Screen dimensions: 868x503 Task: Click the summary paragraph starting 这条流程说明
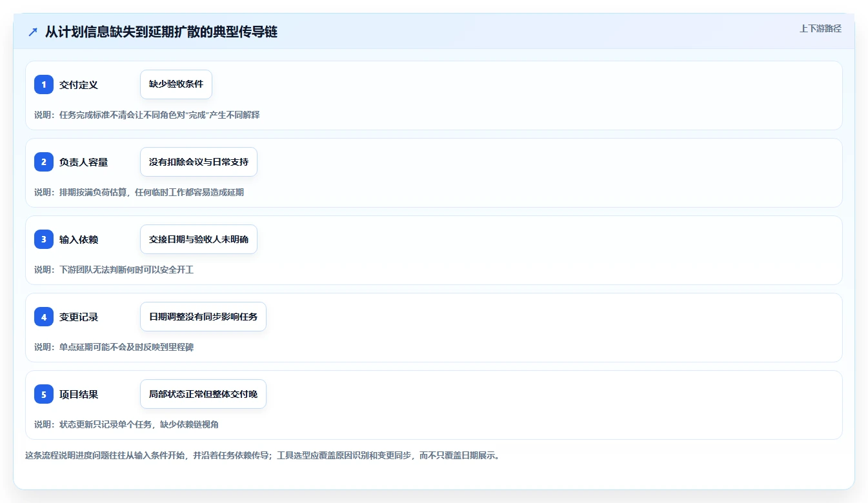pyautogui.click(x=263, y=455)
